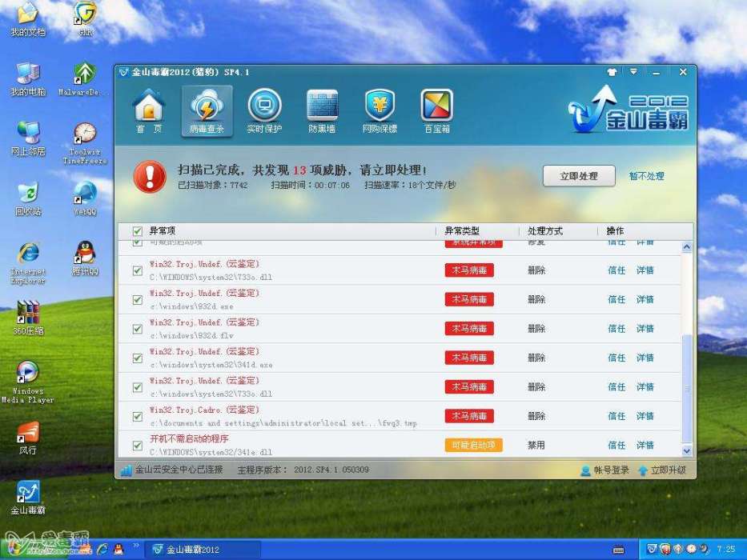Click QQ penguin quick launch icon
This screenshot has width=747, height=560.
(x=118, y=549)
